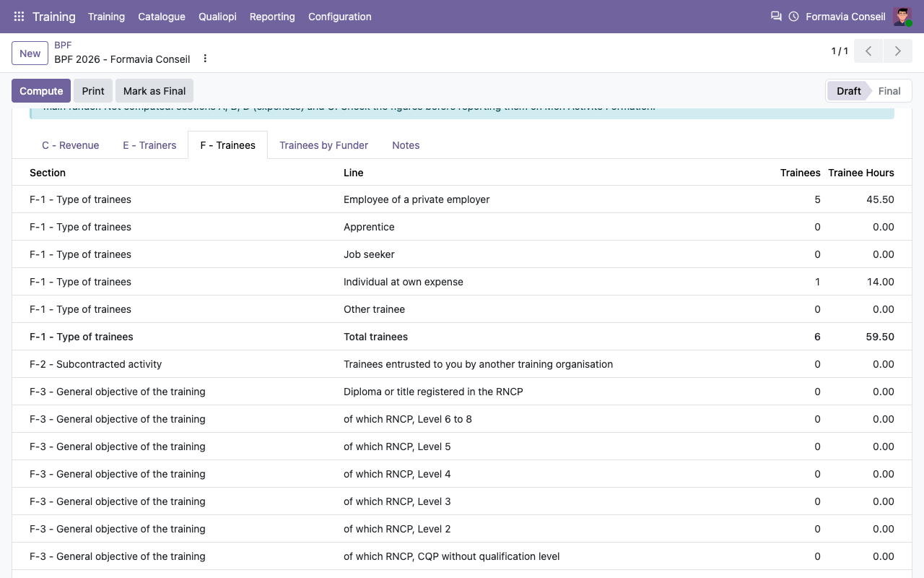Select the Employee of a private employer row

[x=462, y=199]
